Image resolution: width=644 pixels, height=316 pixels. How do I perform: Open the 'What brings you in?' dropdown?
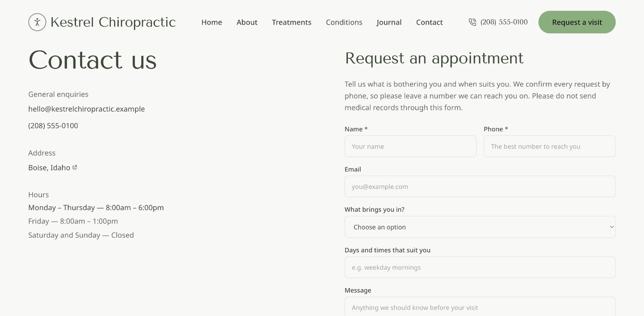coord(480,227)
